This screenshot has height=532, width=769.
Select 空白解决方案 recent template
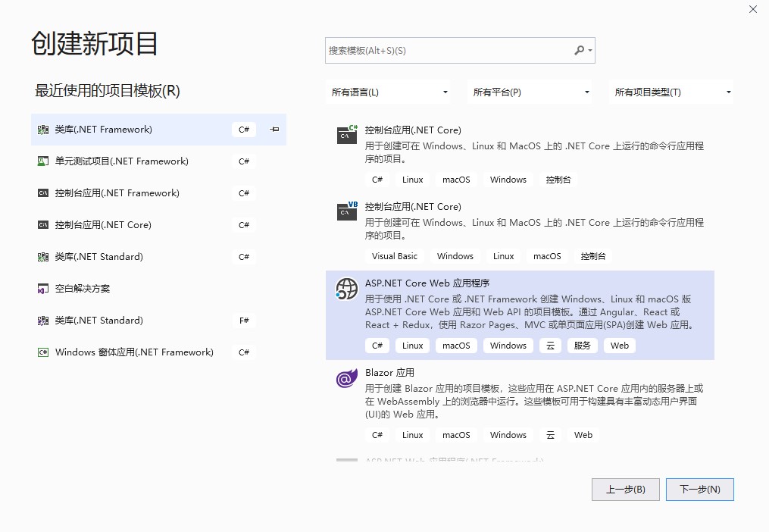click(158, 289)
